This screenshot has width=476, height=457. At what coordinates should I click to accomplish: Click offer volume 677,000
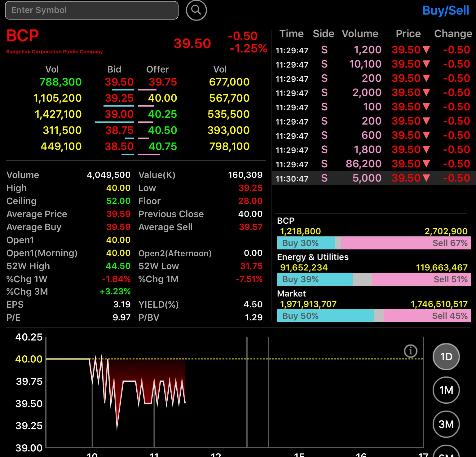(229, 82)
